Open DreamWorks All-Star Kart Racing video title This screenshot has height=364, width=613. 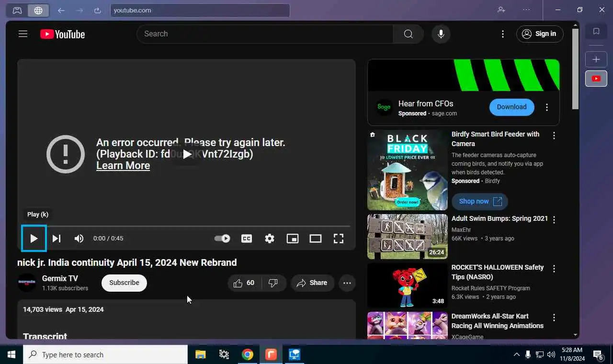click(498, 321)
